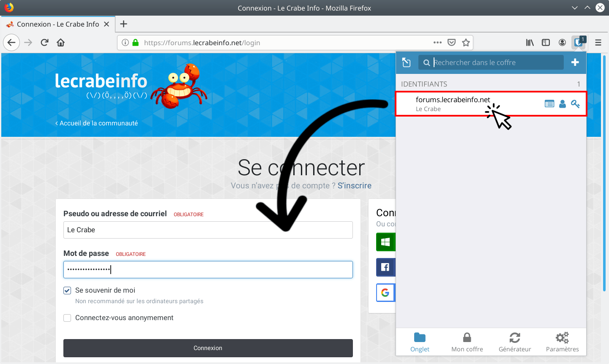This screenshot has width=609, height=364.
Task: Show site information for the page
Action: [125, 43]
